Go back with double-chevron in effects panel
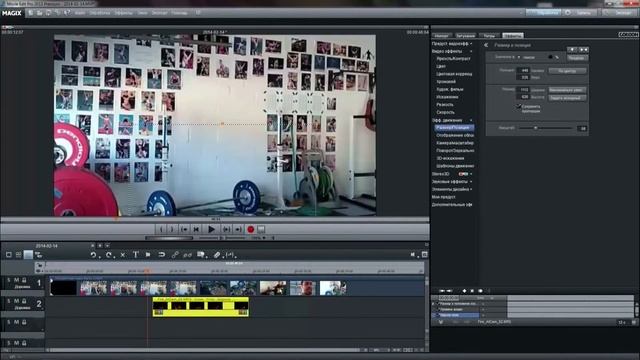This screenshot has width=640, height=360. (486, 45)
